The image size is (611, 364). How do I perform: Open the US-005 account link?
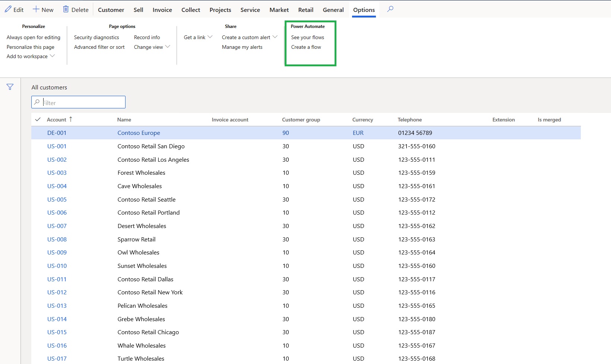coord(57,199)
